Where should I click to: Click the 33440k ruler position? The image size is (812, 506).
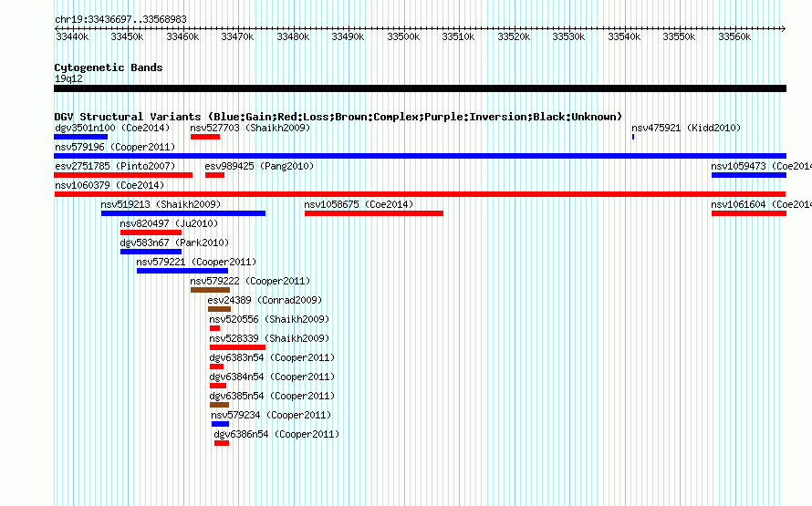72,36
